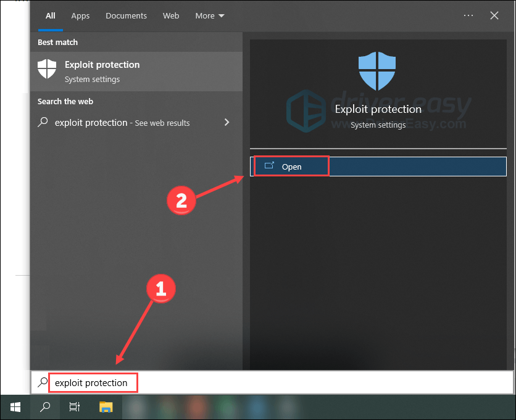Open the Start menu from the taskbar
This screenshot has width=516, height=420.
(15, 407)
